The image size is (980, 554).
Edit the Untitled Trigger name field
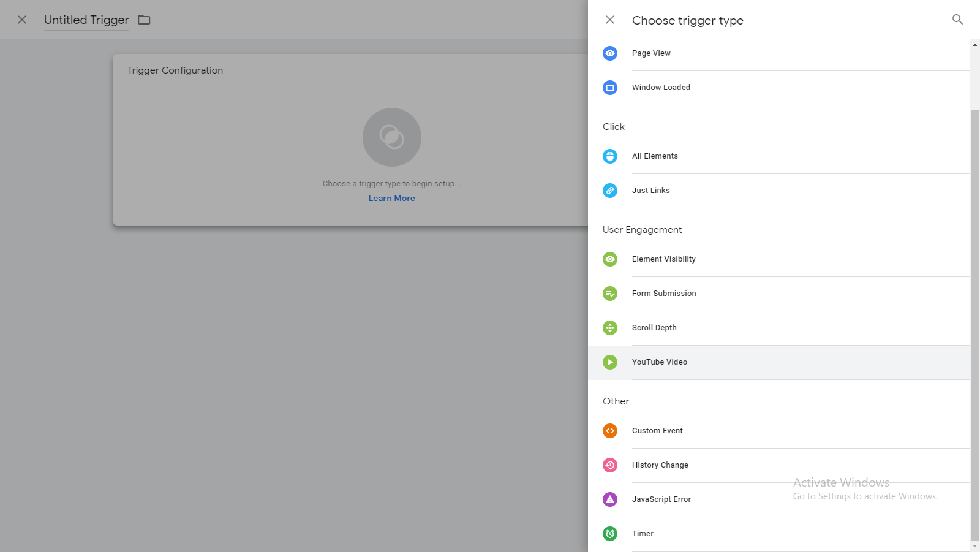pos(86,20)
